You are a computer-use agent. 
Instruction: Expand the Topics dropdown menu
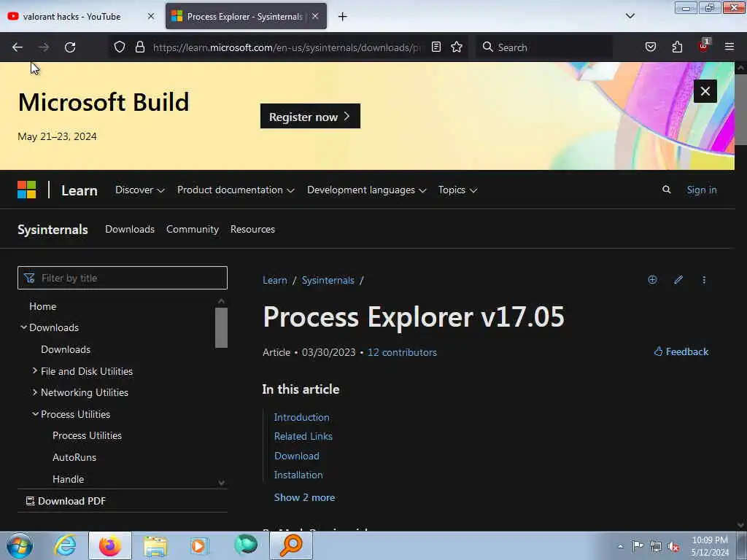point(457,190)
